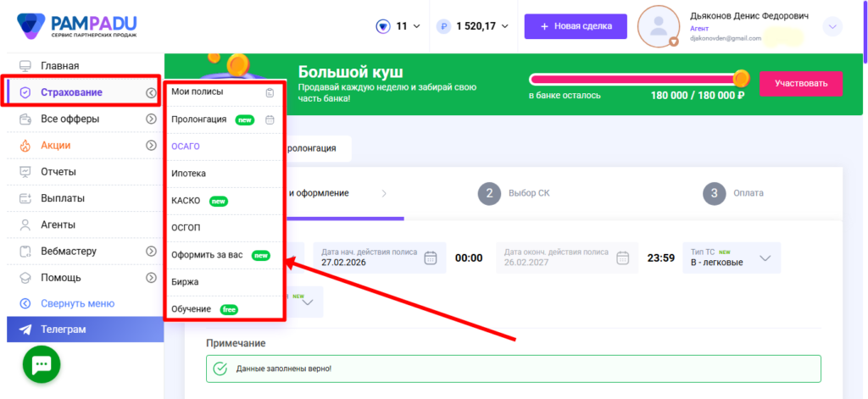Click the user avatar picture
This screenshot has width=868, height=399.
click(x=658, y=26)
